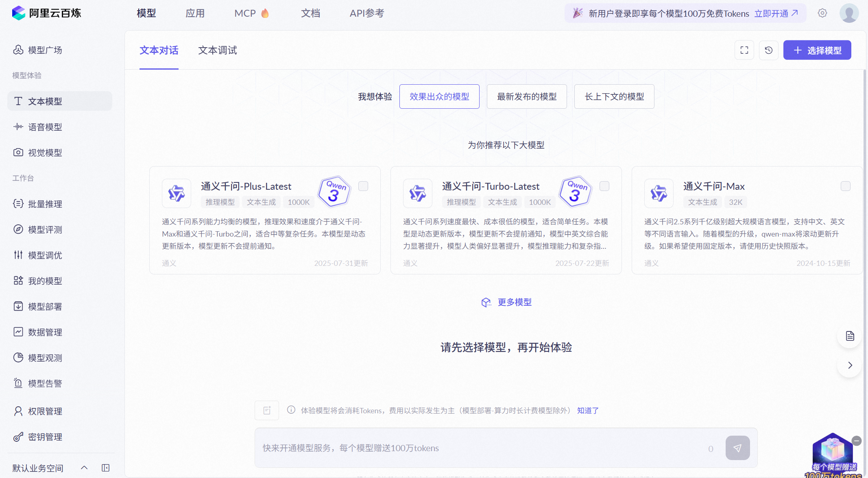Enable the 通义千问-Max model checkbox
The width and height of the screenshot is (868, 478).
click(845, 186)
